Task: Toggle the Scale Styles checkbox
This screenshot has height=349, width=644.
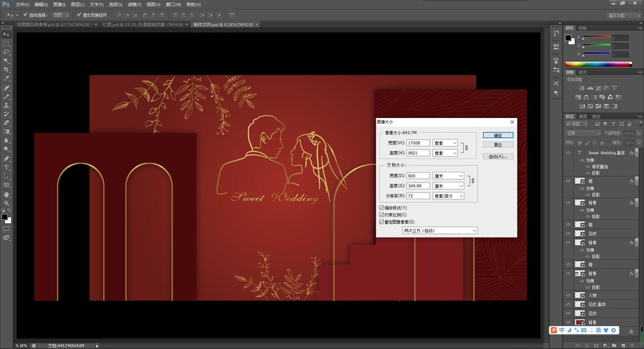Action: click(381, 208)
